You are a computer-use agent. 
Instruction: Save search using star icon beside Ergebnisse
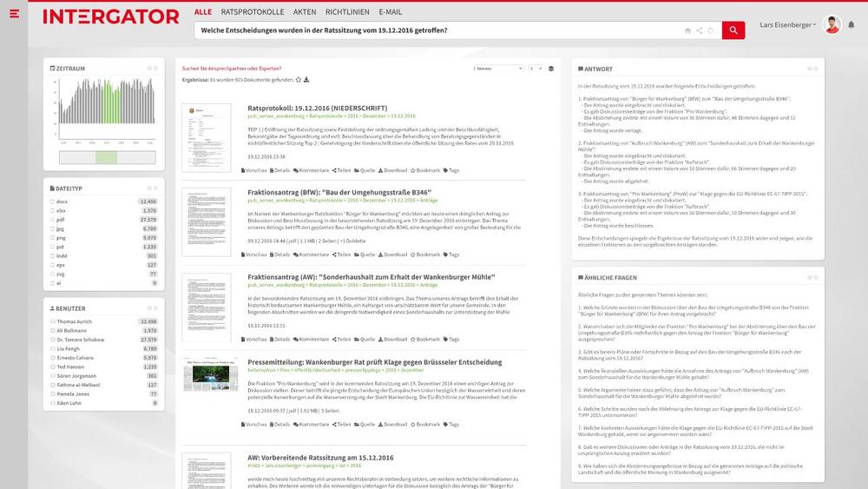click(299, 80)
